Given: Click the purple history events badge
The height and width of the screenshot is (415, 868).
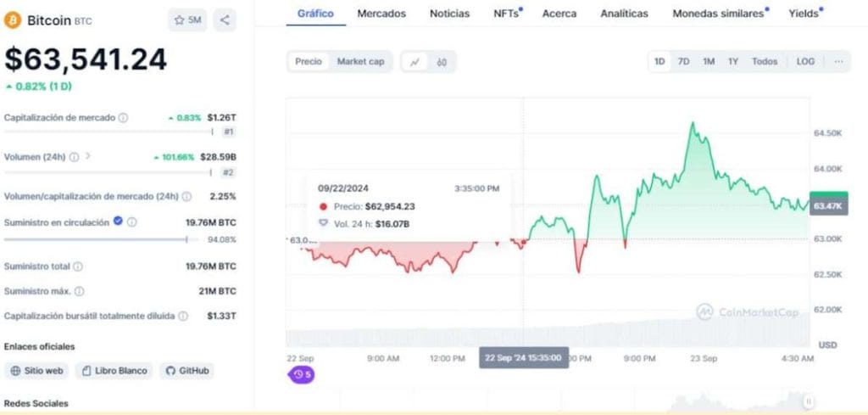Looking at the screenshot, I should [301, 374].
